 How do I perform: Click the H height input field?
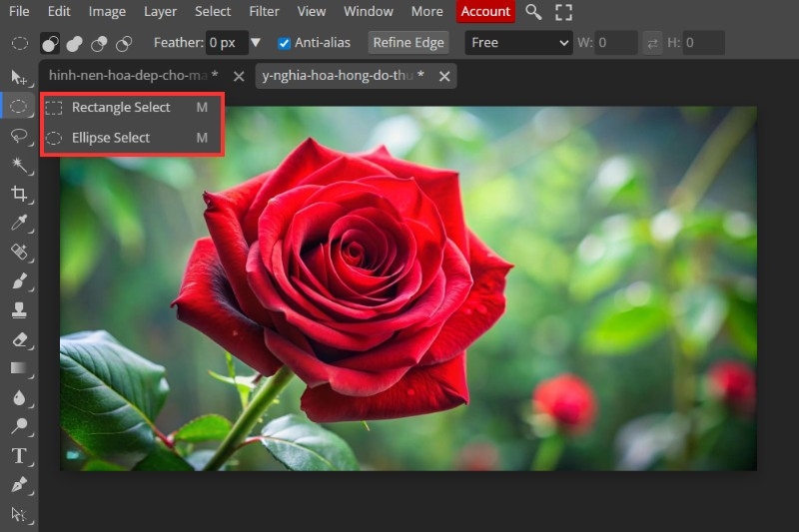coord(703,43)
